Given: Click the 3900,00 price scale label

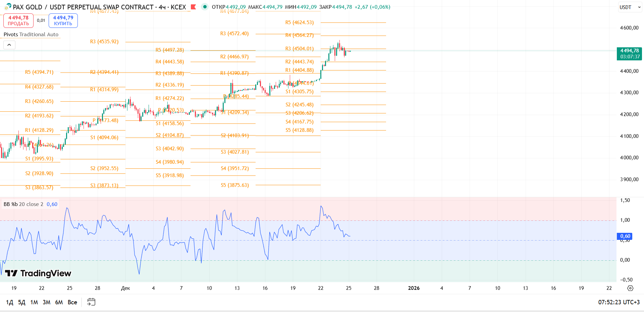Looking at the screenshot, I should (629, 179).
